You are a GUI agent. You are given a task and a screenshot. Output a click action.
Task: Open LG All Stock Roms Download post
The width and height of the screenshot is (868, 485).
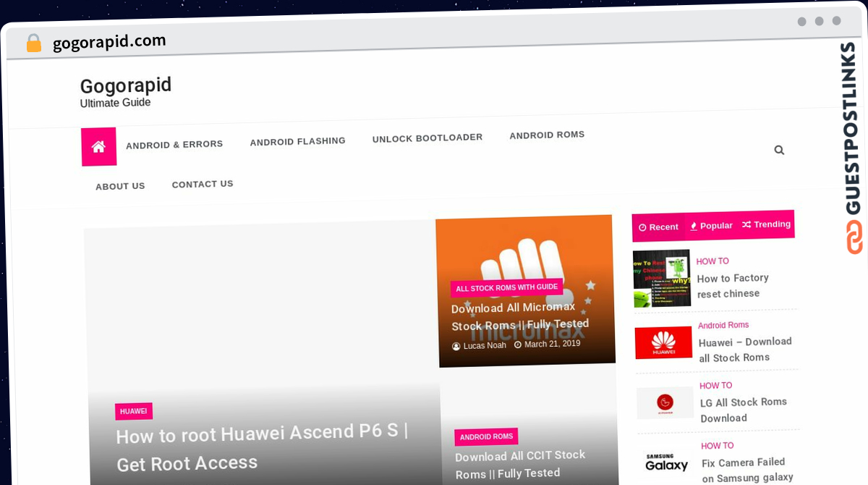point(744,410)
